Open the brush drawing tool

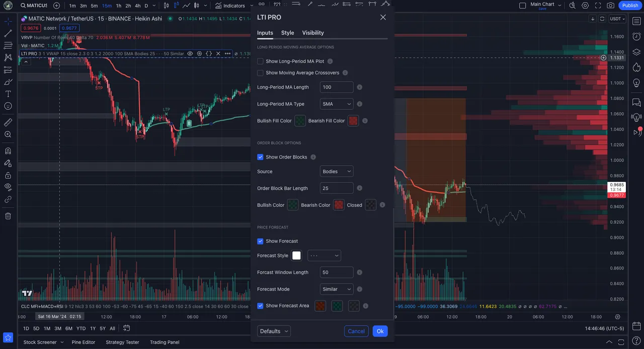pos(8,82)
